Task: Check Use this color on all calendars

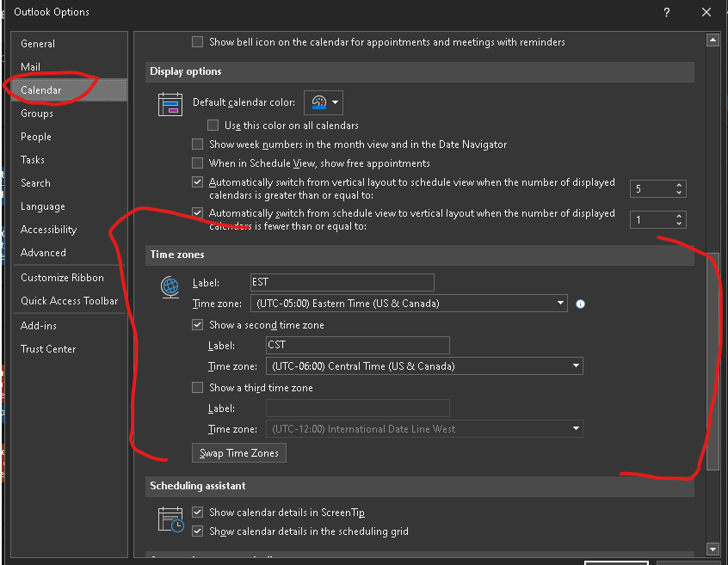Action: point(213,126)
